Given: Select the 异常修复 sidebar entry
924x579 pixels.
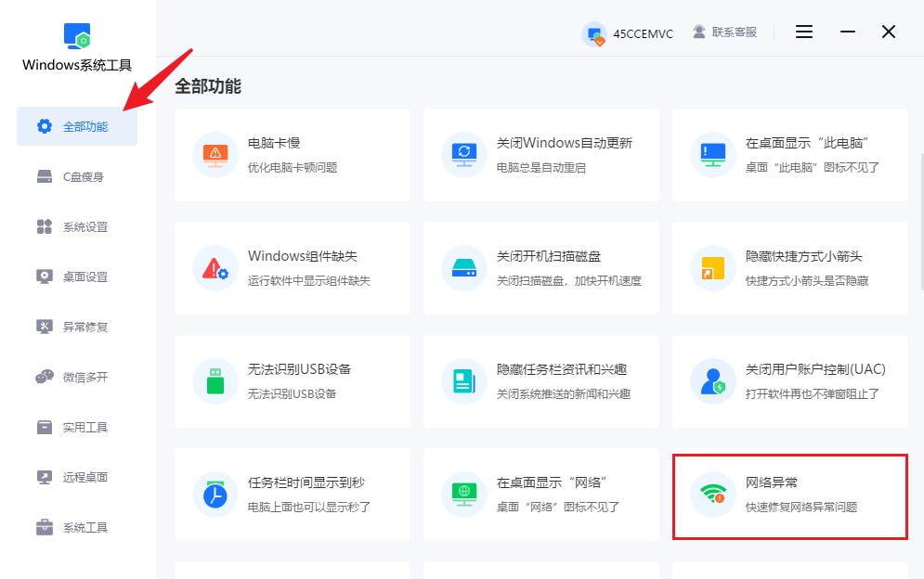Looking at the screenshot, I should pyautogui.click(x=77, y=327).
